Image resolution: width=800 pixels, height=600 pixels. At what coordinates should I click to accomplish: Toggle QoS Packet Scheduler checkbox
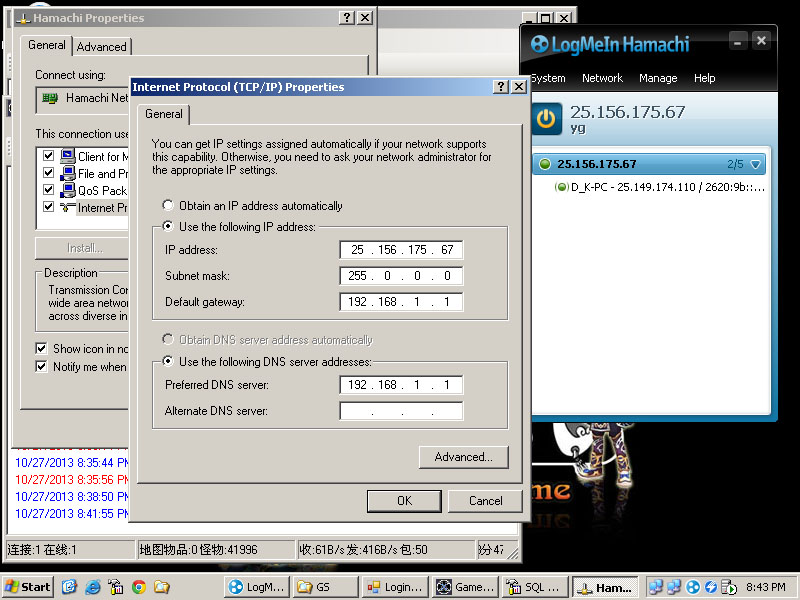click(48, 190)
